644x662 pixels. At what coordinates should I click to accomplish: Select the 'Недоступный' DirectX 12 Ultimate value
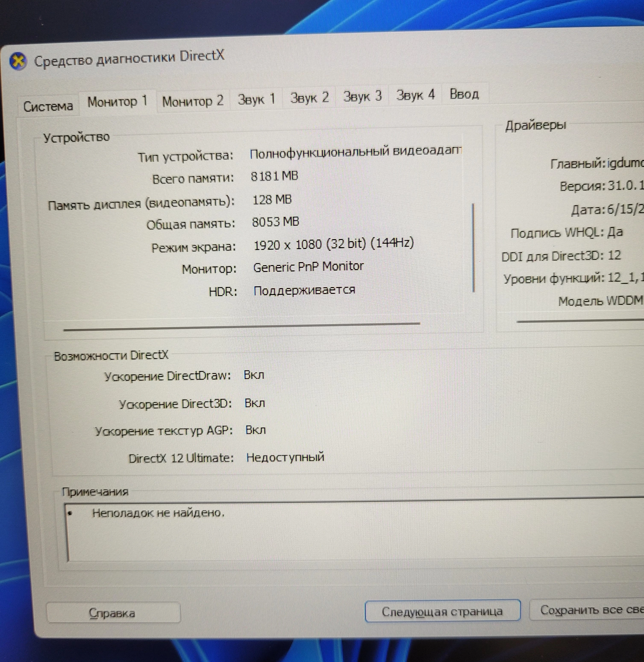point(285,457)
